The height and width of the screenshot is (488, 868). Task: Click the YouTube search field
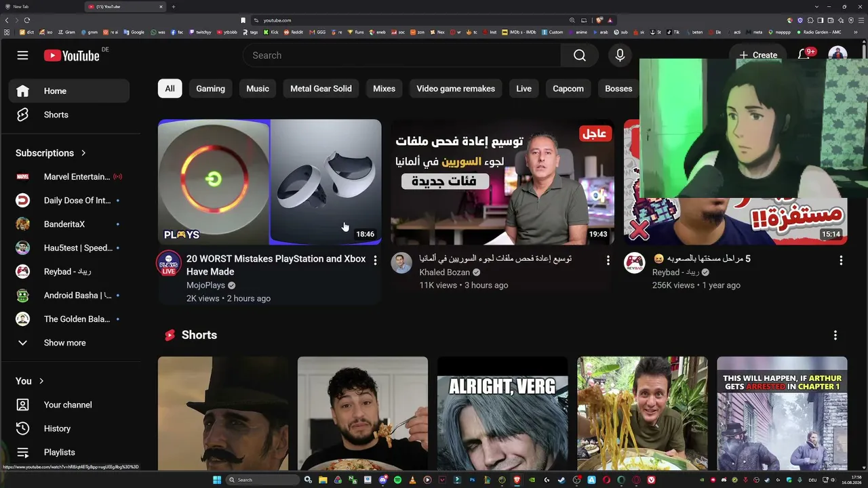(x=402, y=56)
